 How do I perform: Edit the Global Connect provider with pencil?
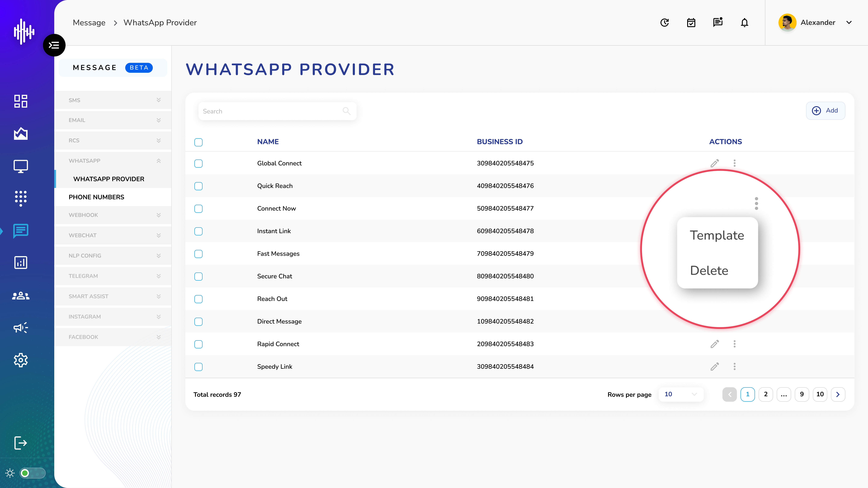tap(715, 163)
